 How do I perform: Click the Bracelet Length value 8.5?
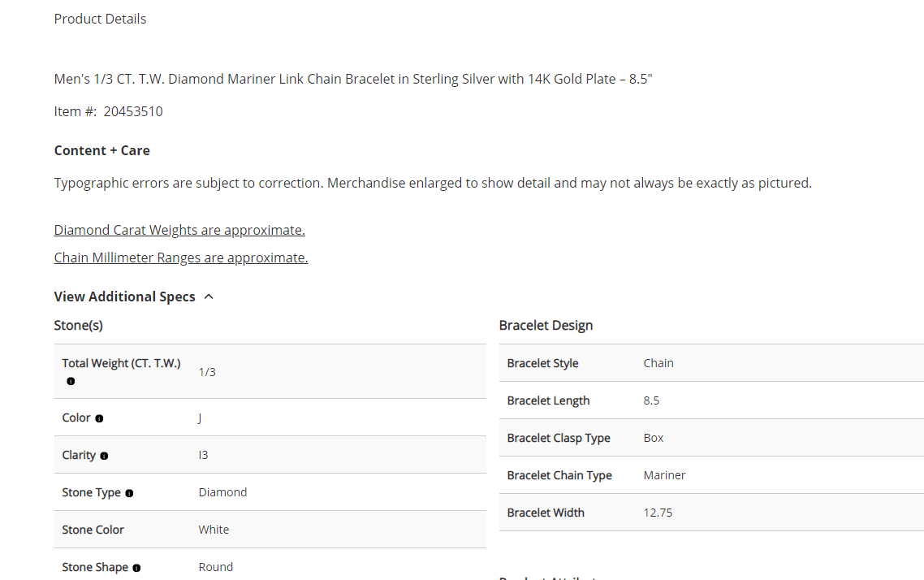[651, 400]
